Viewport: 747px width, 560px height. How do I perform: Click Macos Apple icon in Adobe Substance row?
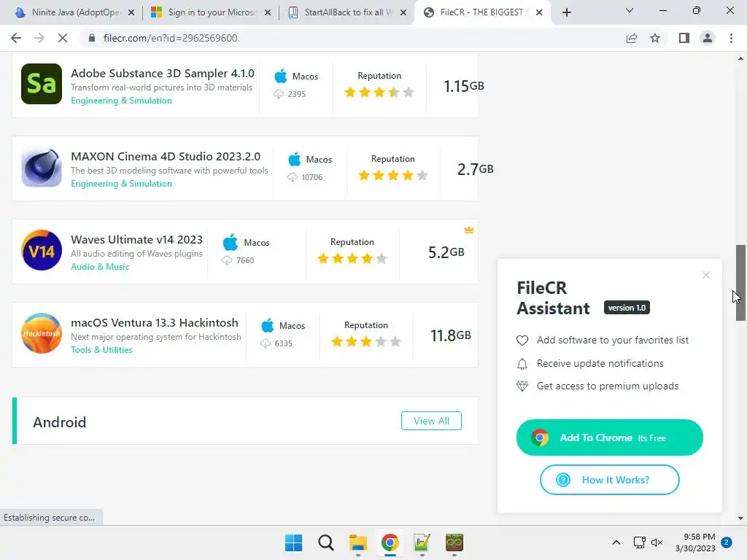[281, 76]
